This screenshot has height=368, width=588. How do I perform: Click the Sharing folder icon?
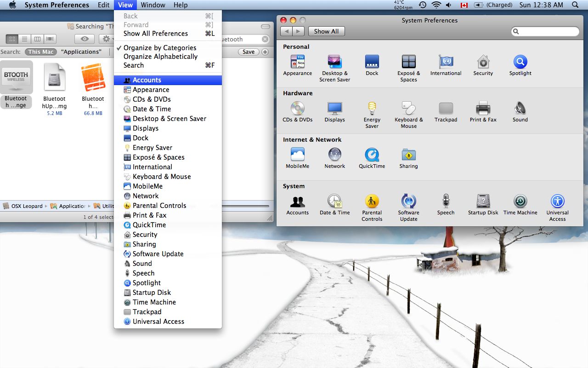click(x=408, y=155)
